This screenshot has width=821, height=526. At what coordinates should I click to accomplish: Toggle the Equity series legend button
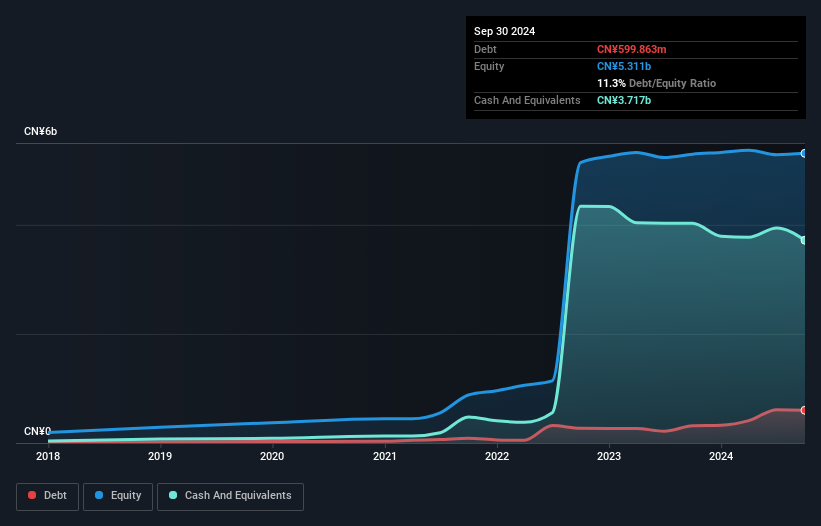(x=118, y=496)
